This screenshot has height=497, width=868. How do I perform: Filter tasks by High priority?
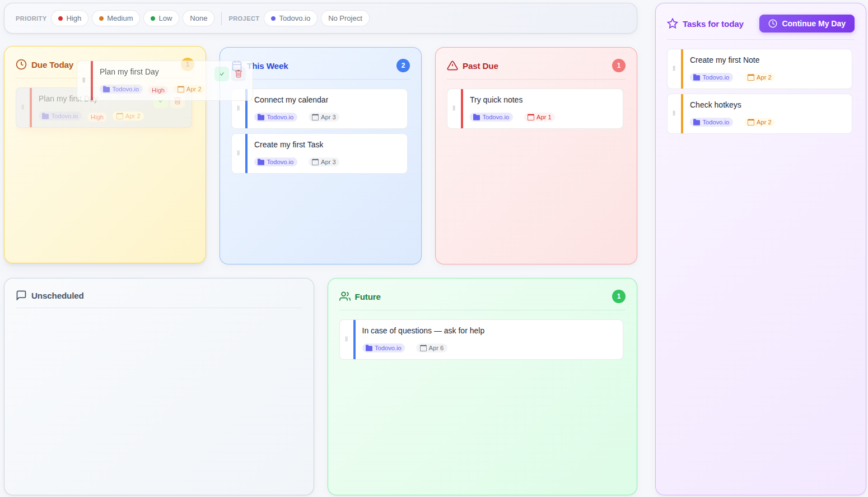coord(69,18)
